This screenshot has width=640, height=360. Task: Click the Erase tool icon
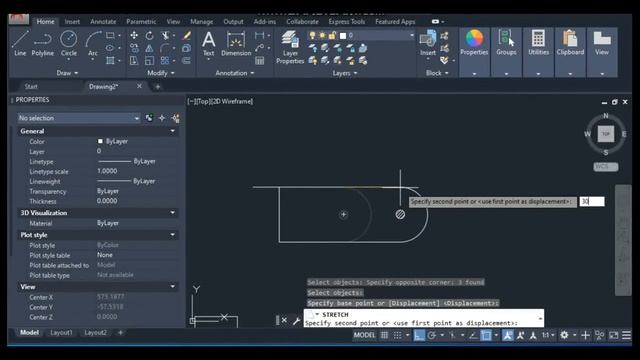187,36
